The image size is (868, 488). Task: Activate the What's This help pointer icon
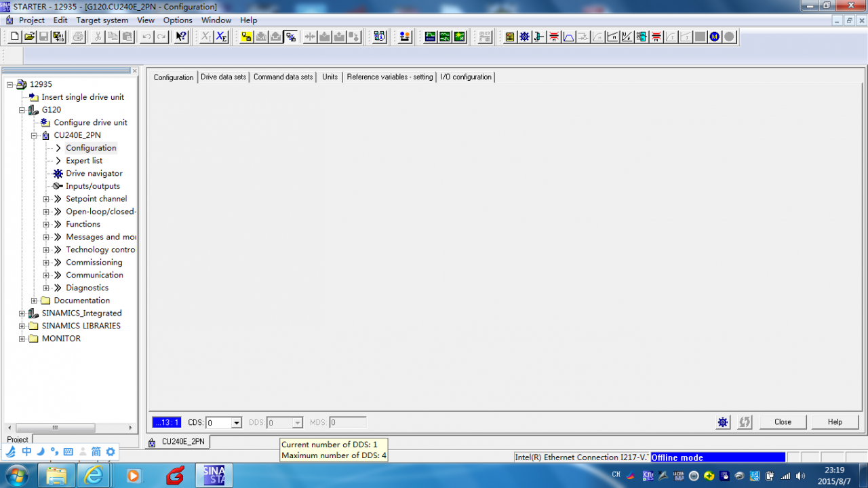(x=181, y=37)
